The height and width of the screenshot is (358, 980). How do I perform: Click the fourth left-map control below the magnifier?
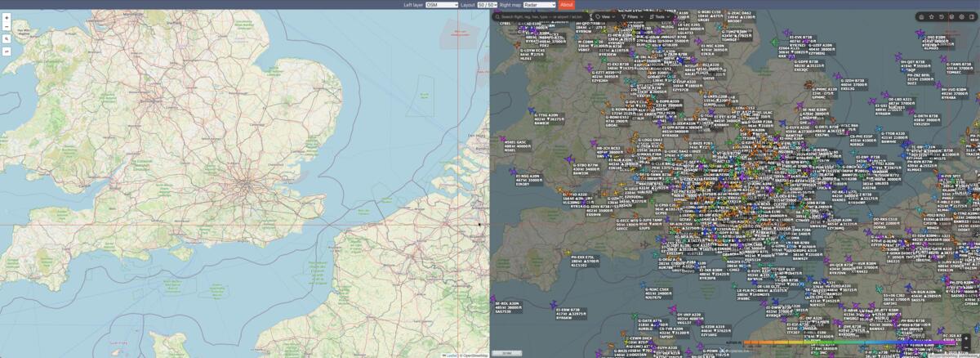point(7,51)
